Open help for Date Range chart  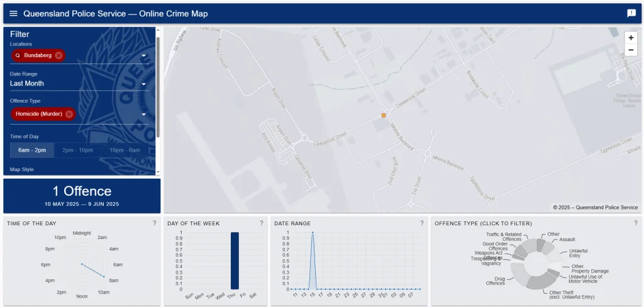pos(421,223)
